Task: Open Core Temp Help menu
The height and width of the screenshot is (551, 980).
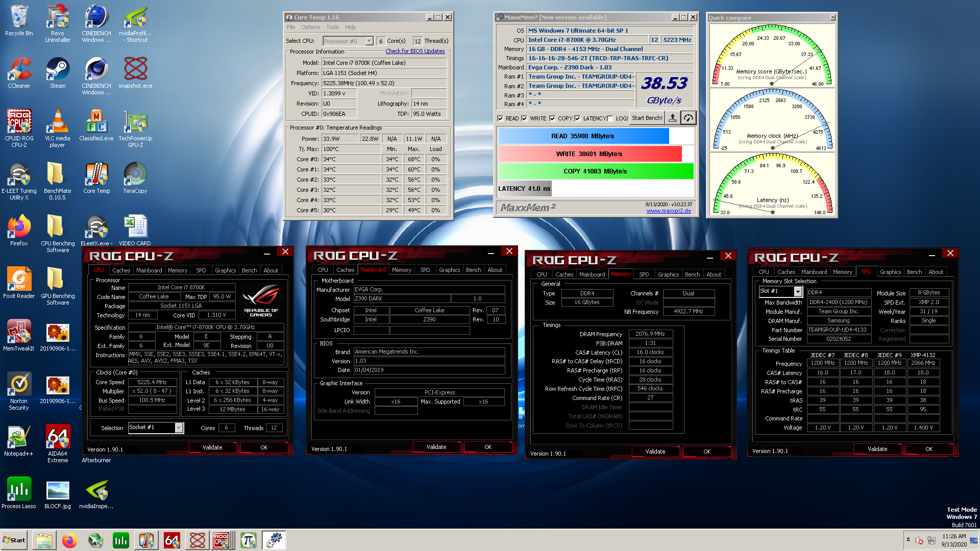Action: pos(350,27)
